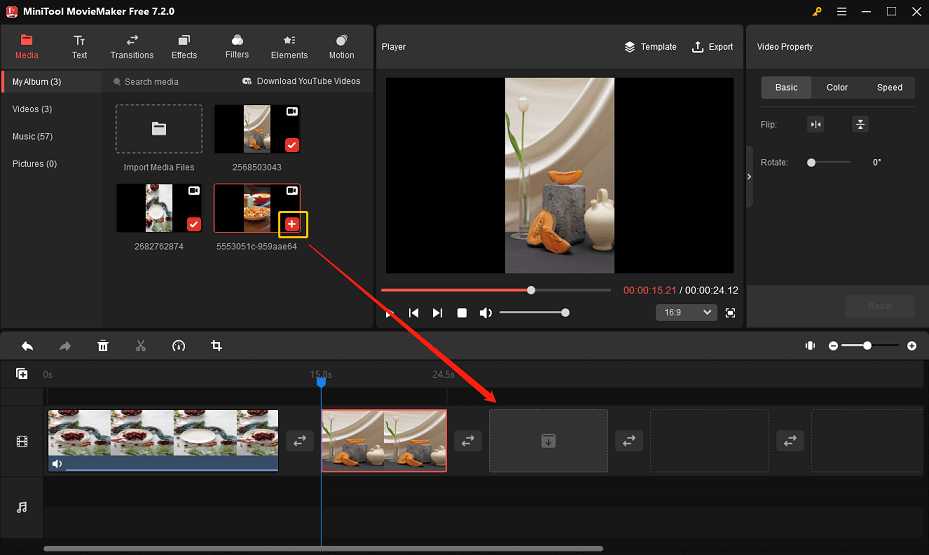Select Pictures (0) category
The image size is (929, 555).
tap(34, 163)
